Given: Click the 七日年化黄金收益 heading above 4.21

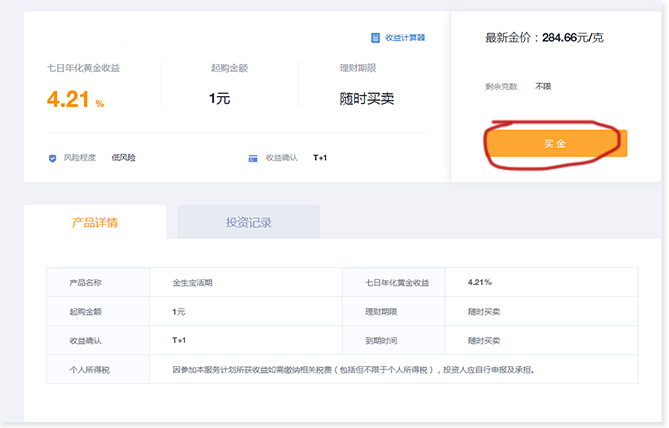Looking at the screenshot, I should click(90, 69).
